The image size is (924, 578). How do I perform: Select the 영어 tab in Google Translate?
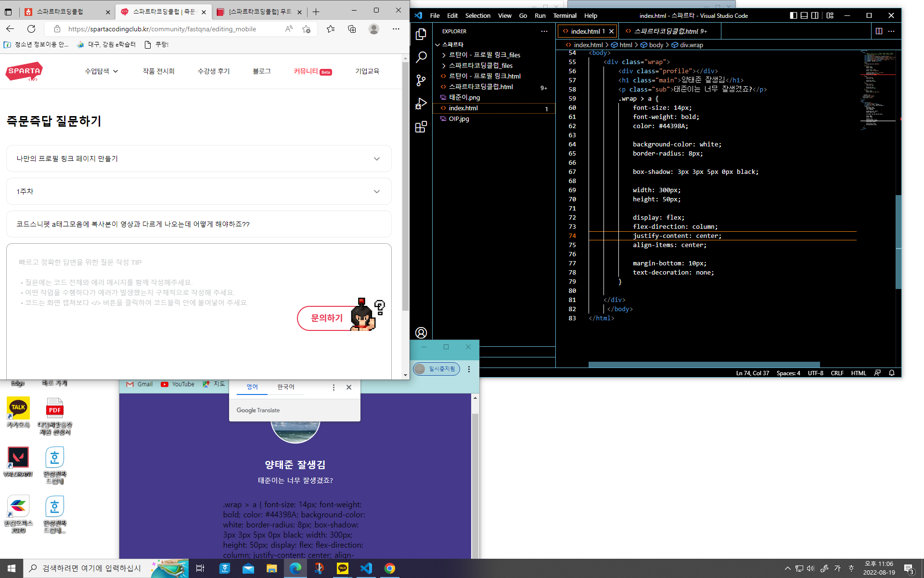pyautogui.click(x=252, y=387)
